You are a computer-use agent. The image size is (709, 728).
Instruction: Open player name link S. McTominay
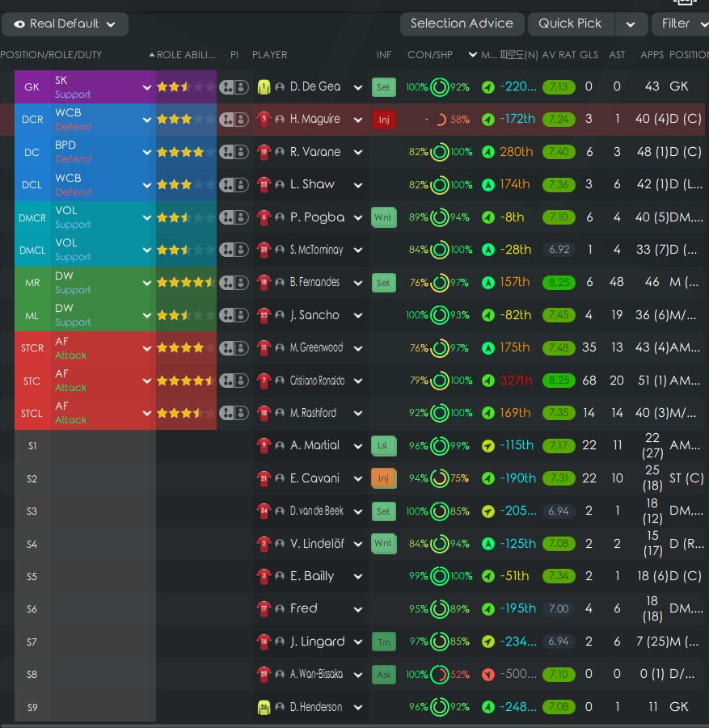point(316,250)
